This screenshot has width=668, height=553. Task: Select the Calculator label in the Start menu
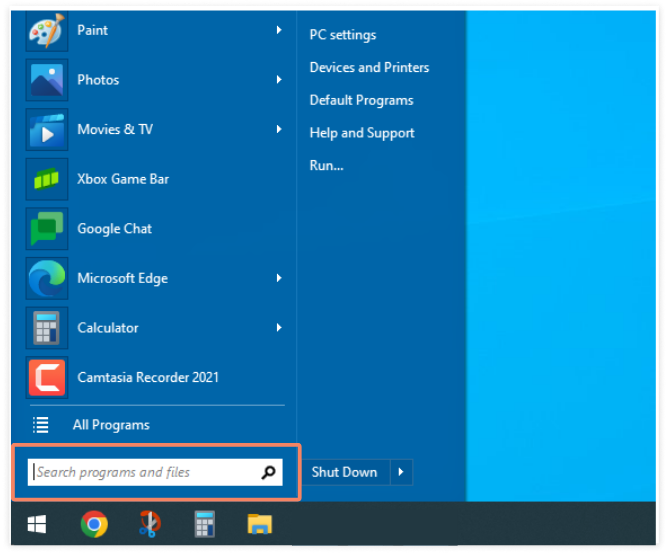108,328
